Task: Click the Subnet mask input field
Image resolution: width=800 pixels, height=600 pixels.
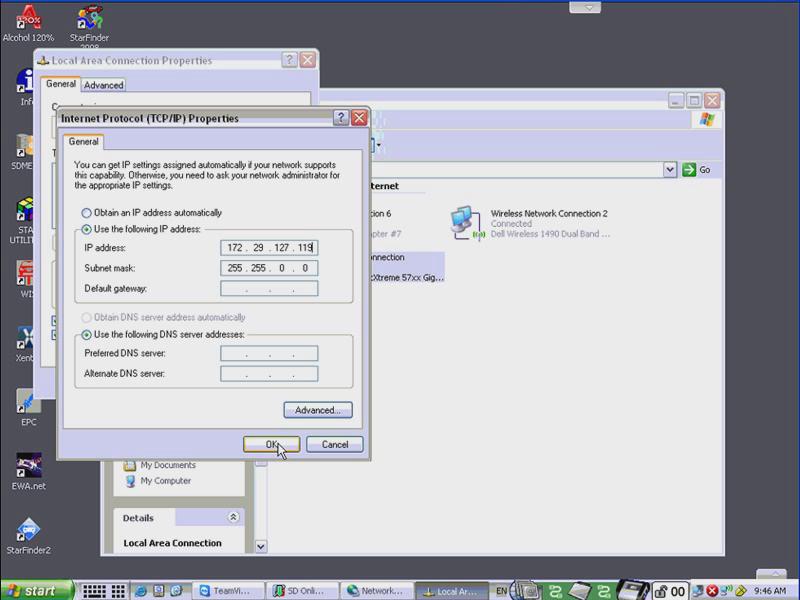Action: 268,268
